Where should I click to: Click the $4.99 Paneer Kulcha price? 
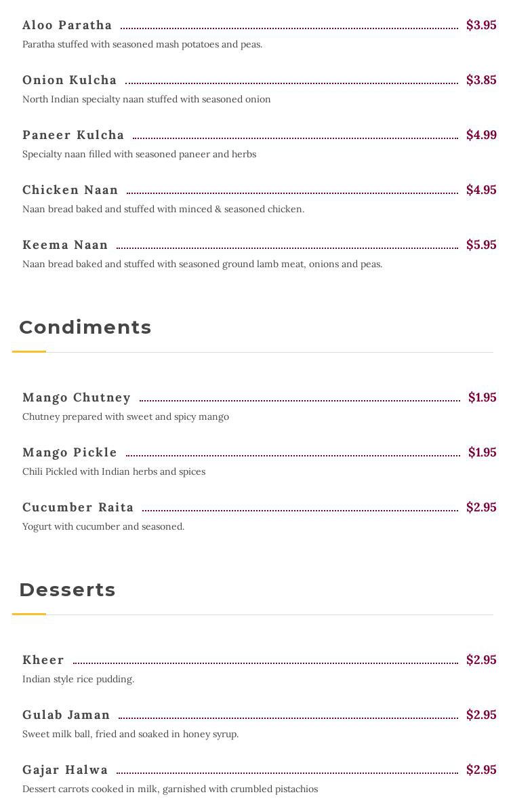[481, 135]
